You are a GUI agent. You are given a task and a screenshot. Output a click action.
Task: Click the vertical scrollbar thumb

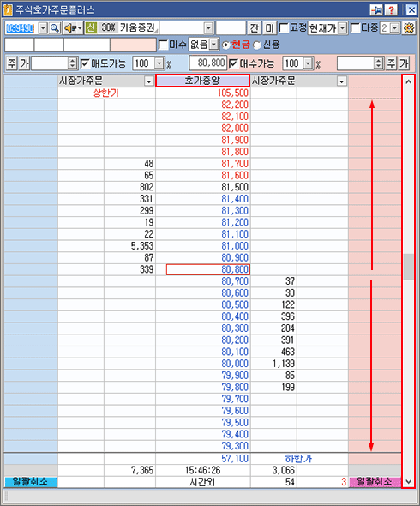(408, 267)
